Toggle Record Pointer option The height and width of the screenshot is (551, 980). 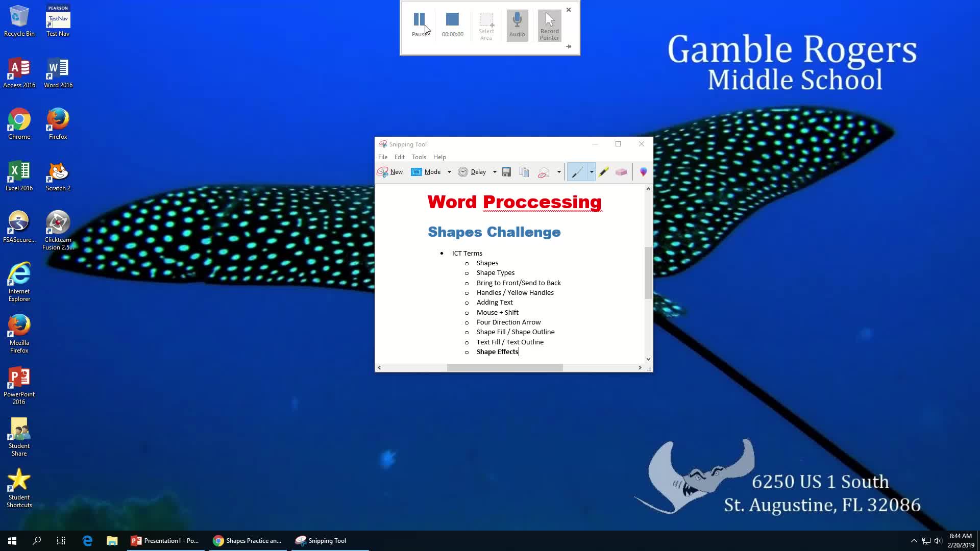(549, 26)
